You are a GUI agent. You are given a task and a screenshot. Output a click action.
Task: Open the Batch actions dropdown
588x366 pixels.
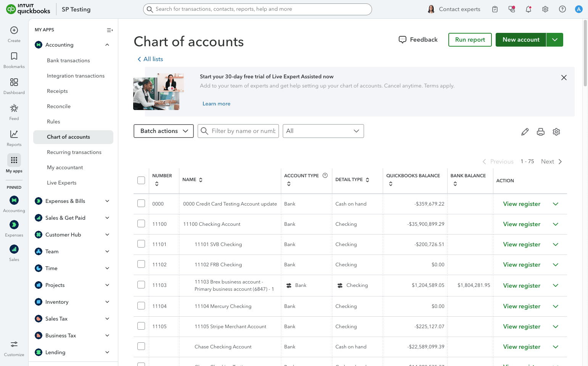163,131
